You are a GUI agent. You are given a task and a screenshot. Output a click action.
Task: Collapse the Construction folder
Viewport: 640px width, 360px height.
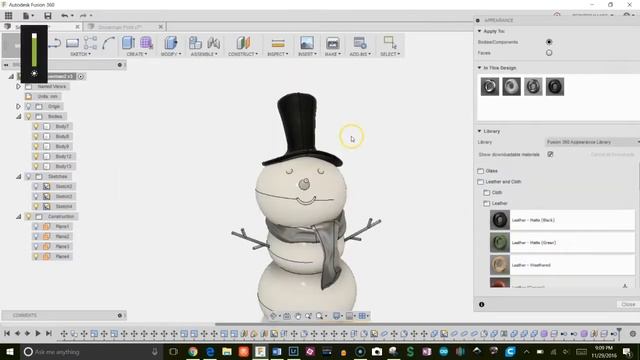tap(18, 216)
